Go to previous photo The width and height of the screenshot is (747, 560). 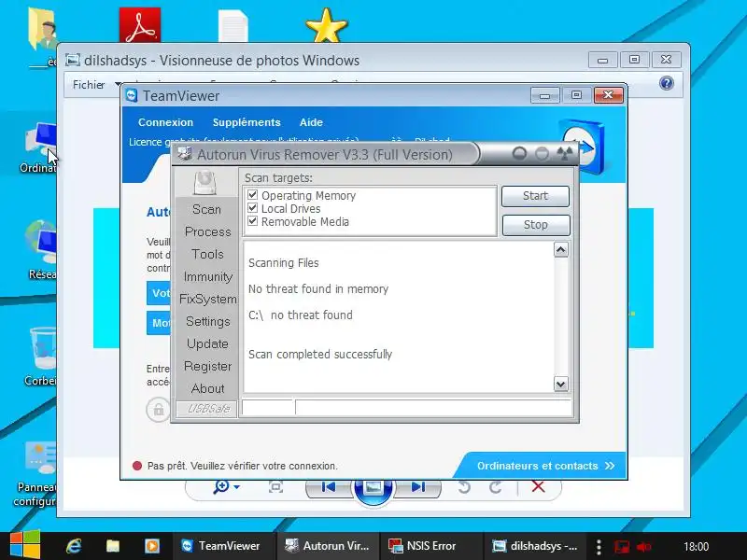point(329,486)
